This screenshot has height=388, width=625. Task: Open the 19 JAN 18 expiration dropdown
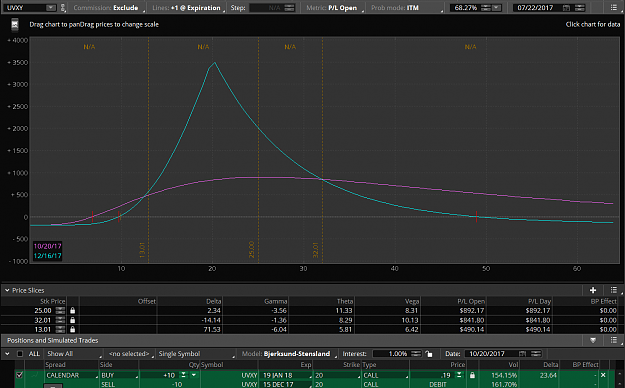coord(286,375)
